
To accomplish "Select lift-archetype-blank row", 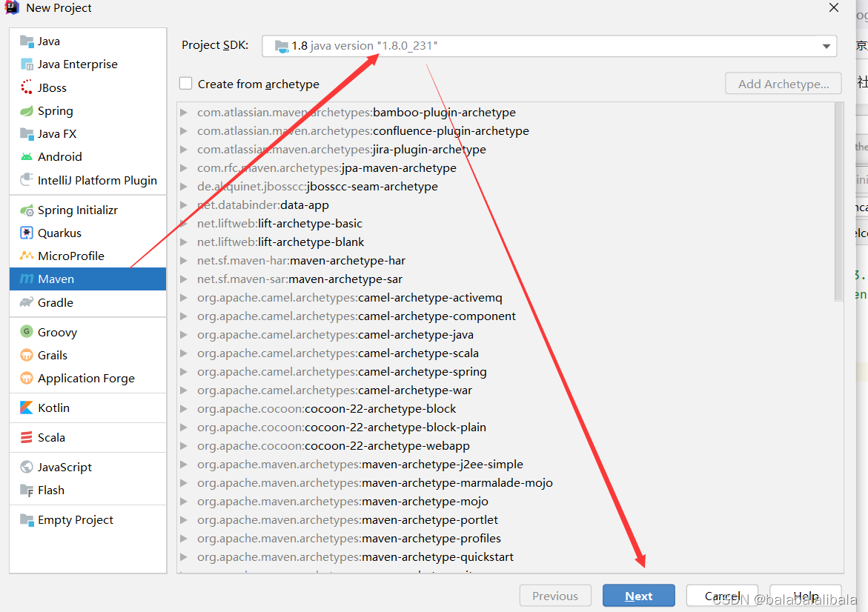I will (x=506, y=242).
